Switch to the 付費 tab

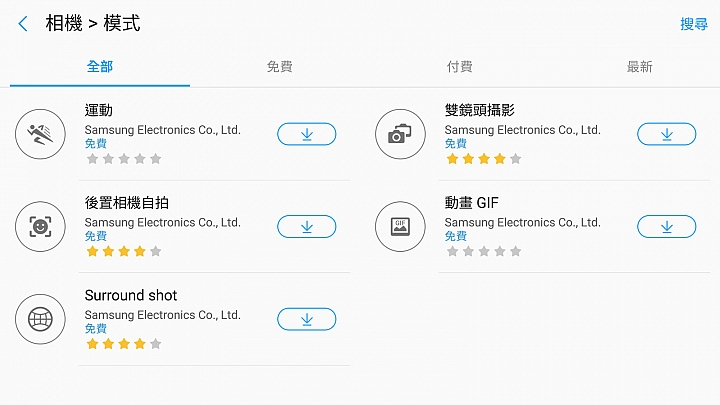[460, 67]
